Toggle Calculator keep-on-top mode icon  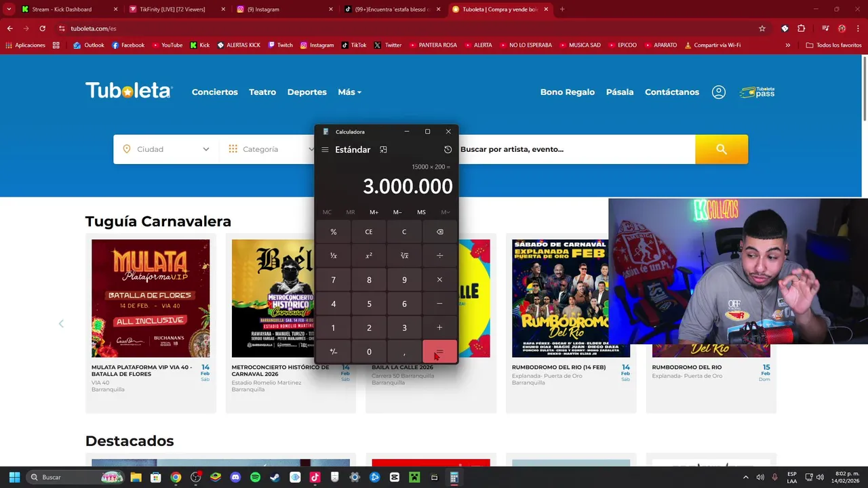(383, 150)
